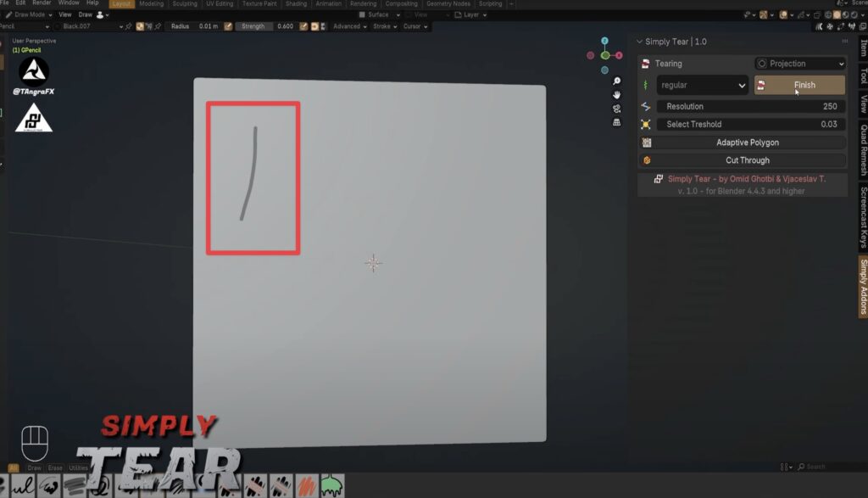Open the Help menu

[92, 3]
